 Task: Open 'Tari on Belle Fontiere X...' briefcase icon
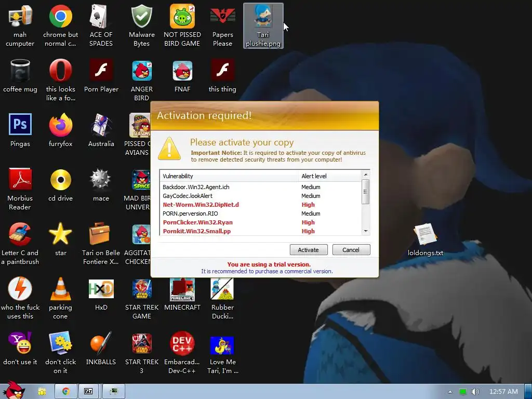pos(101,244)
